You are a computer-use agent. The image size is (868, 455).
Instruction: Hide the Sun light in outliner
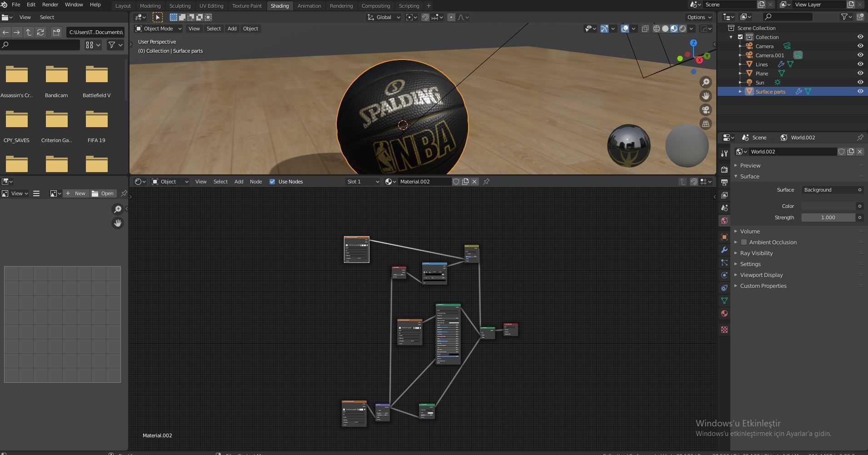860,82
